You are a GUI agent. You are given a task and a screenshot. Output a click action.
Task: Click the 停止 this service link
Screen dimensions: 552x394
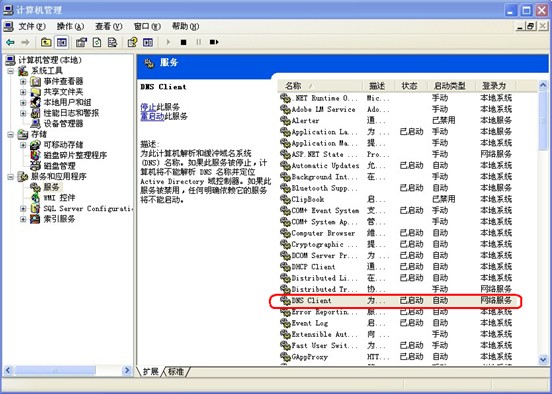point(148,107)
